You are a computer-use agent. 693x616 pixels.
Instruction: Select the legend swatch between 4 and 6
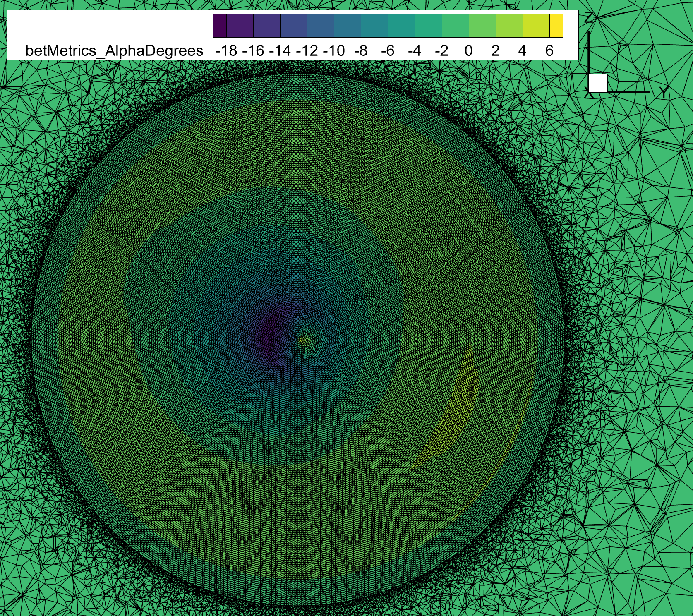pos(536,26)
